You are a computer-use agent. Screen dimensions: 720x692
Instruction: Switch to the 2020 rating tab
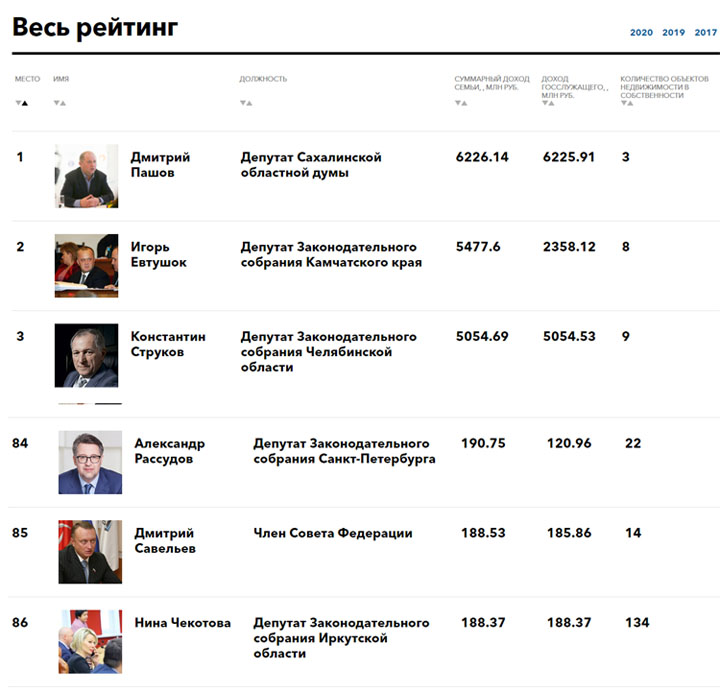[x=641, y=33]
